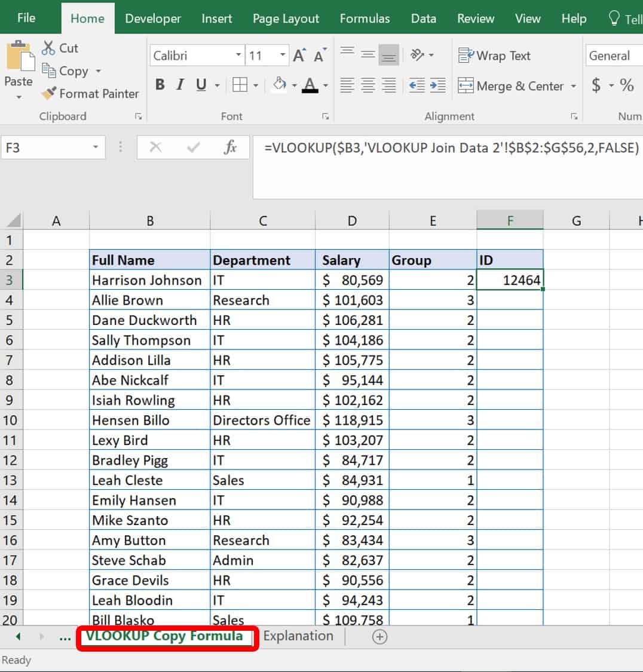
Task: Toggle italic formatting
Action: (179, 85)
